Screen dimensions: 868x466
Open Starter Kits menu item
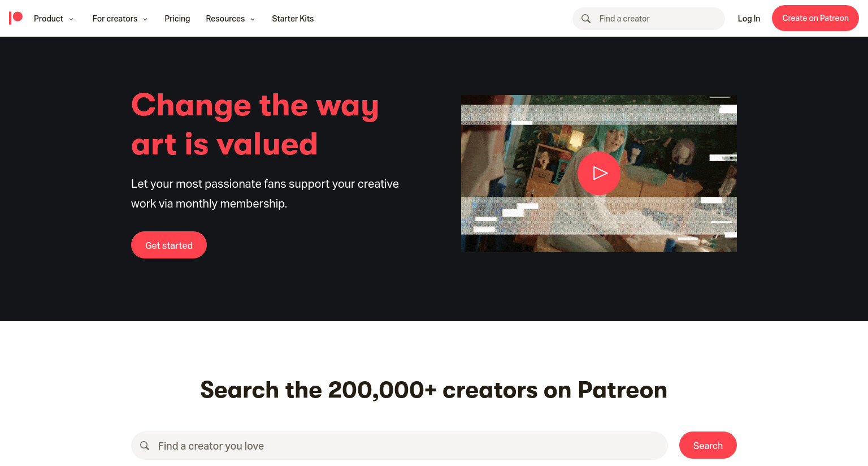[x=293, y=19]
